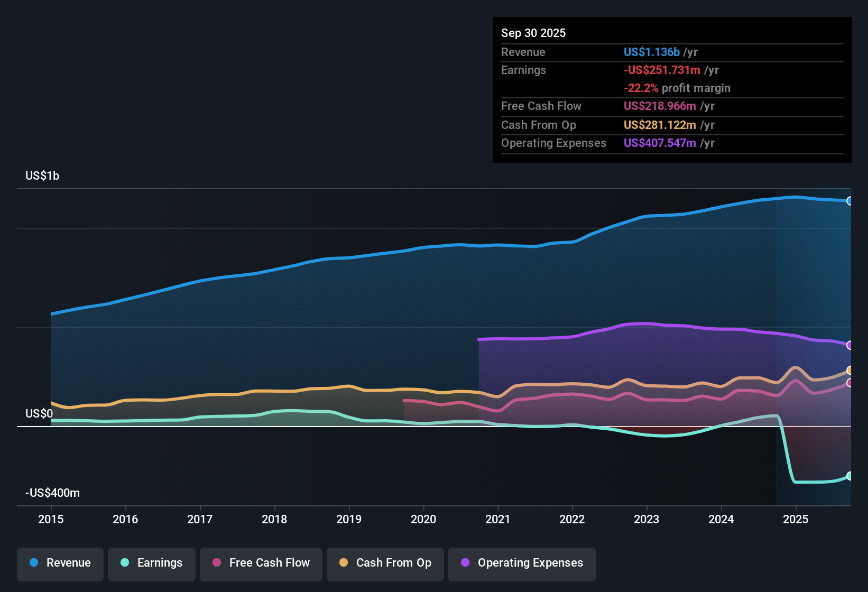The width and height of the screenshot is (868, 592).
Task: Click the -US$400m axis label
Action: (52, 493)
